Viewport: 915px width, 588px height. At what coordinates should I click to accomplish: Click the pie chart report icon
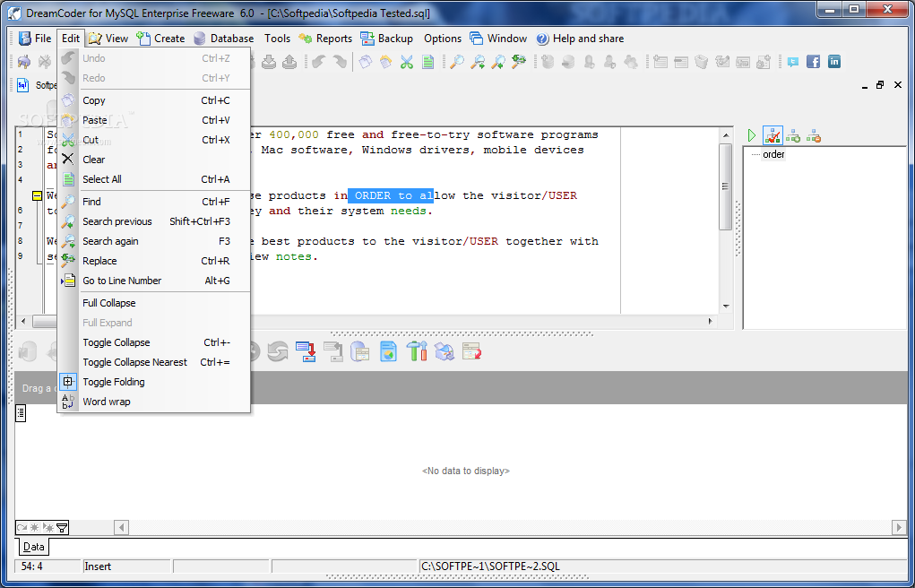pos(389,351)
